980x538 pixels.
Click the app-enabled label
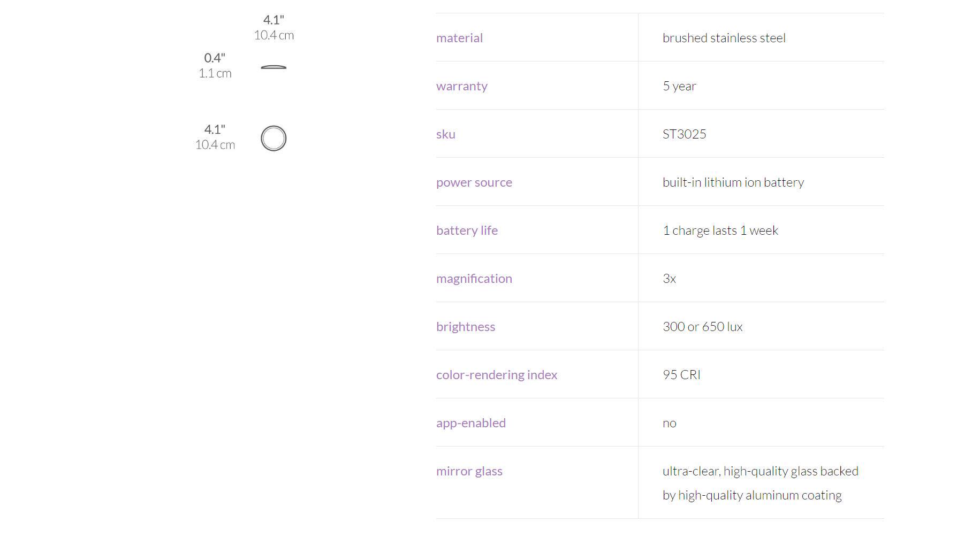[x=470, y=423]
